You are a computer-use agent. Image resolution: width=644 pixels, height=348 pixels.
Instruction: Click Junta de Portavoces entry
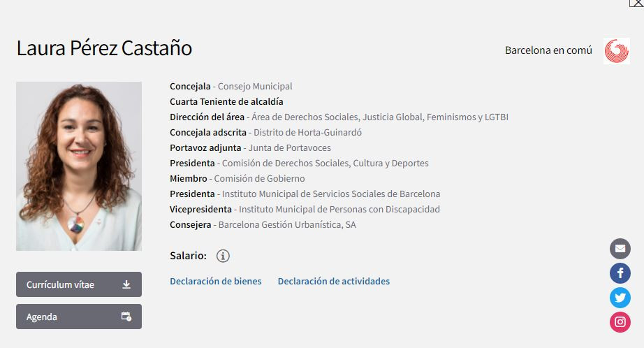point(289,147)
